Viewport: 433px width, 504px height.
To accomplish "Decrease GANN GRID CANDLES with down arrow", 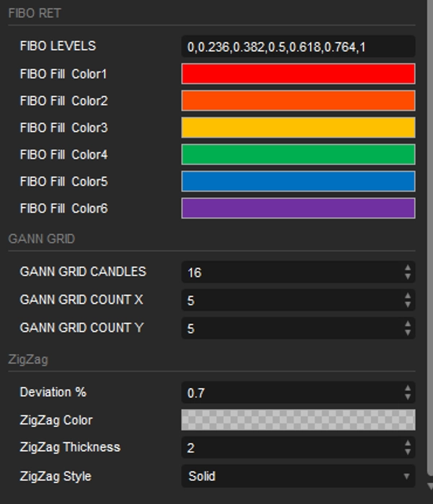I will click(408, 276).
